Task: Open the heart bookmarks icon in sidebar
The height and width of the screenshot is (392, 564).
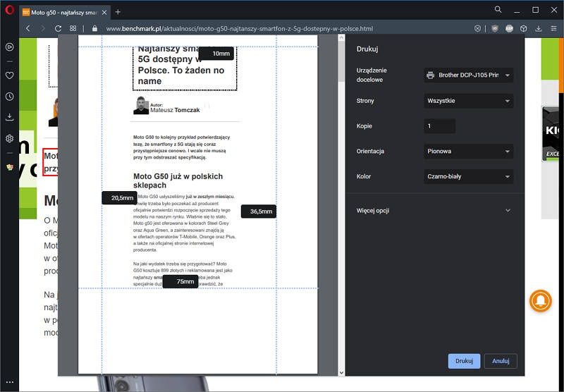Action: [10, 75]
